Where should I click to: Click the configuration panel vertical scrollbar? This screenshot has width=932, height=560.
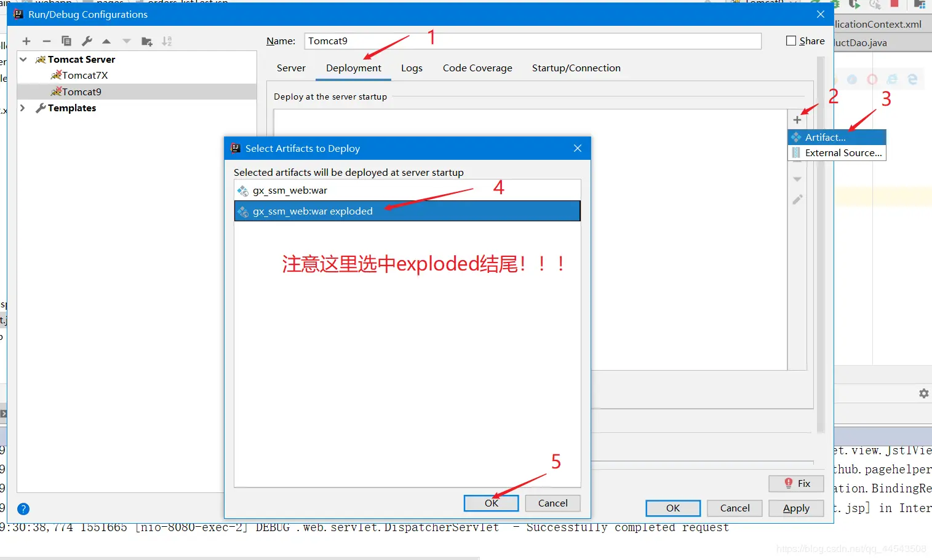(821, 245)
